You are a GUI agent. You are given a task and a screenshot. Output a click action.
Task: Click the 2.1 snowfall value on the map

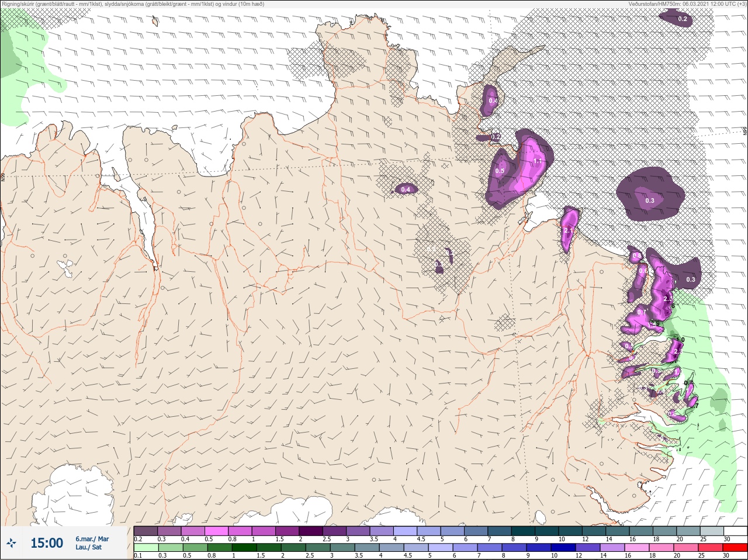[x=569, y=230]
